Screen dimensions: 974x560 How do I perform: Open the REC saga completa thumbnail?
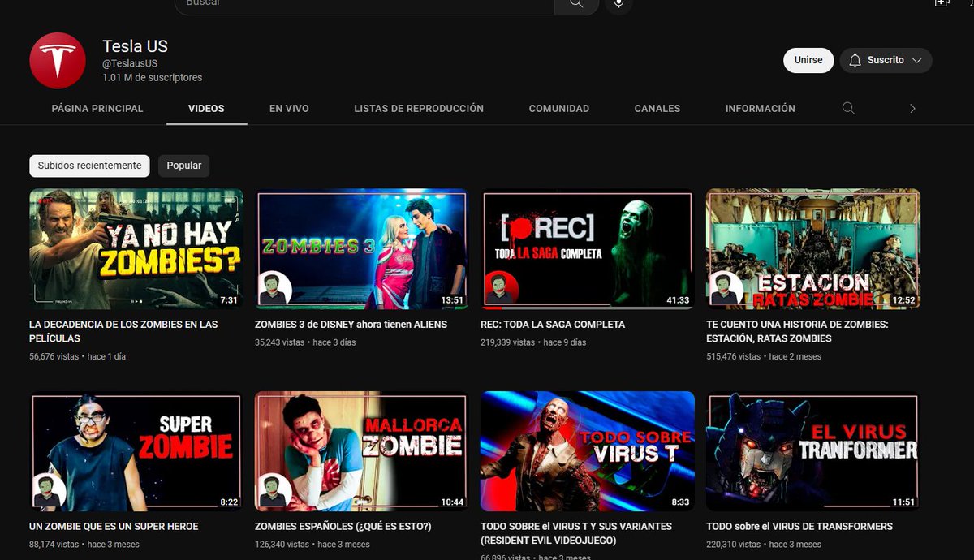(x=588, y=249)
